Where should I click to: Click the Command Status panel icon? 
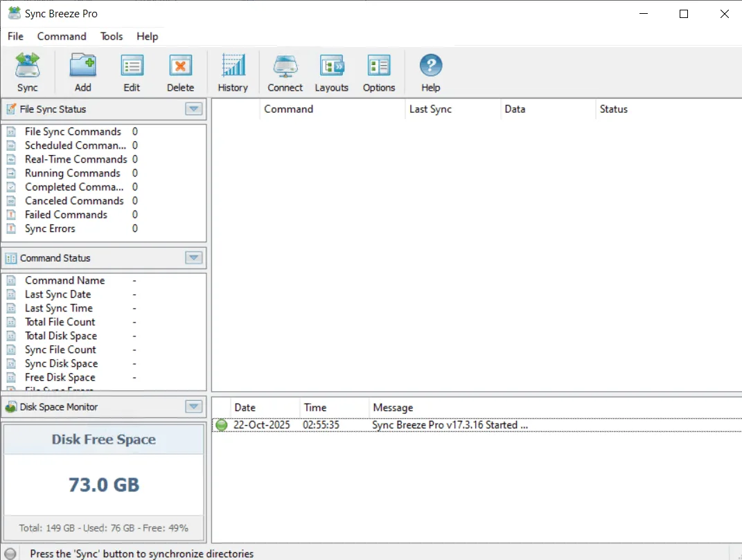pos(11,258)
